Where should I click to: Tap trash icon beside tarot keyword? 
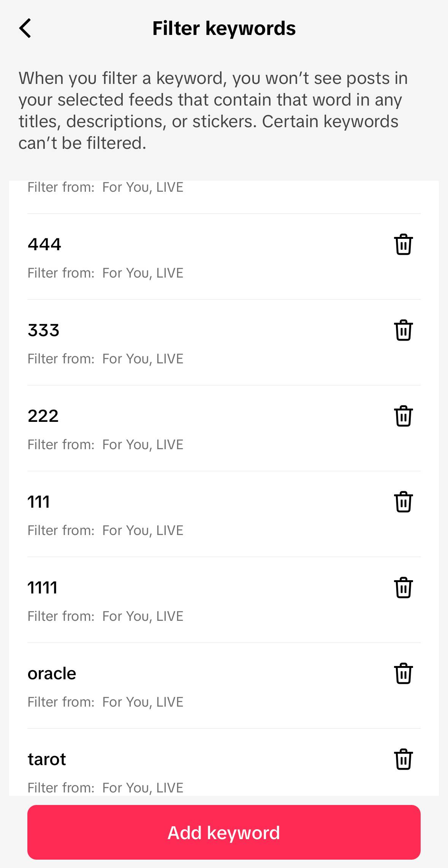coord(403,759)
